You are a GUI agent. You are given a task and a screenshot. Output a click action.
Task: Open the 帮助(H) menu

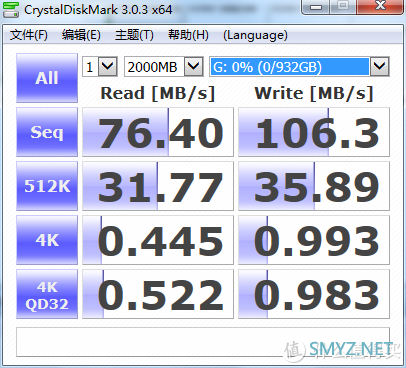[188, 35]
